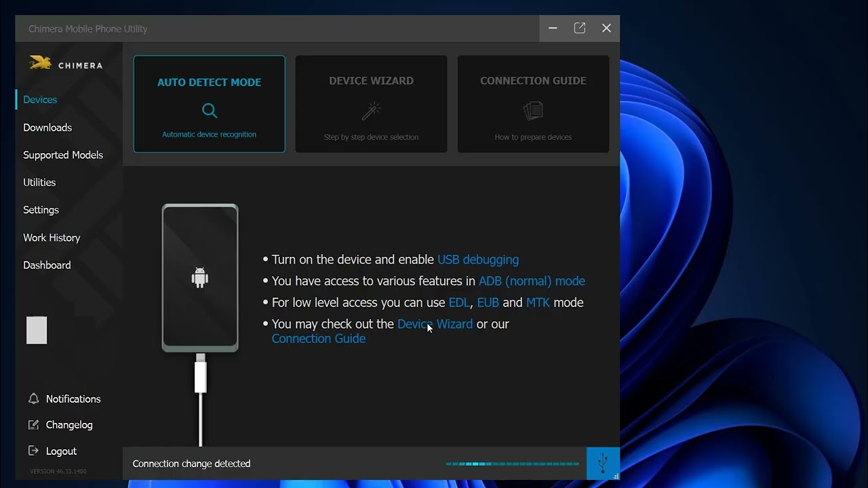
Task: Click the Android robot icon on phone
Action: (x=200, y=277)
